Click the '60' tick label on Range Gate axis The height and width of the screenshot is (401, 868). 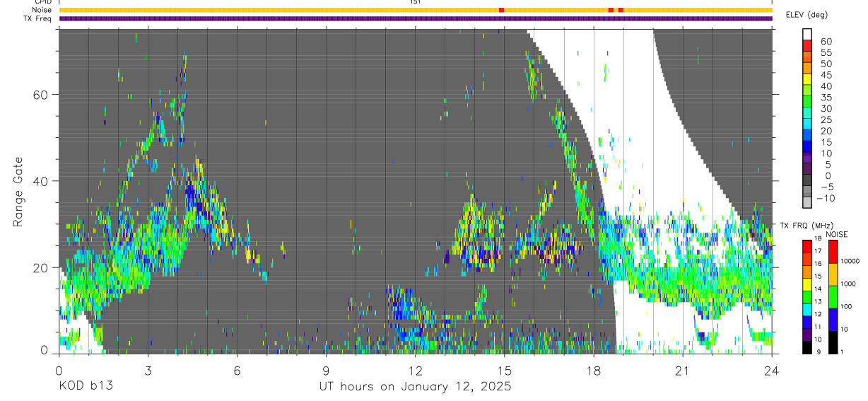(42, 95)
